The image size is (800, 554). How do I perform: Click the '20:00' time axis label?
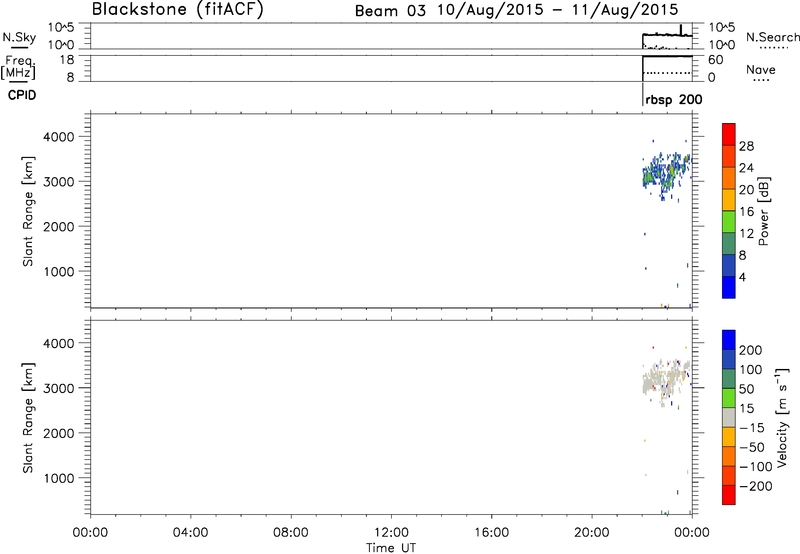click(592, 533)
